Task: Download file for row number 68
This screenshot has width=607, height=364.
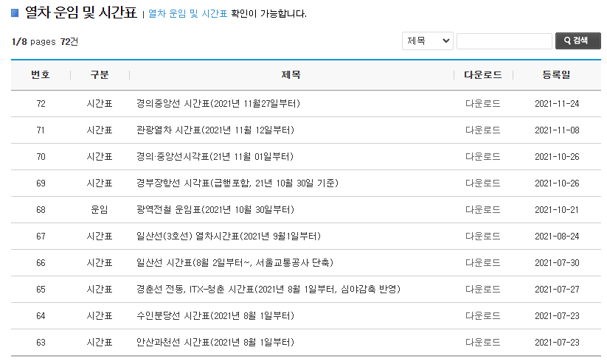Action: click(x=483, y=210)
